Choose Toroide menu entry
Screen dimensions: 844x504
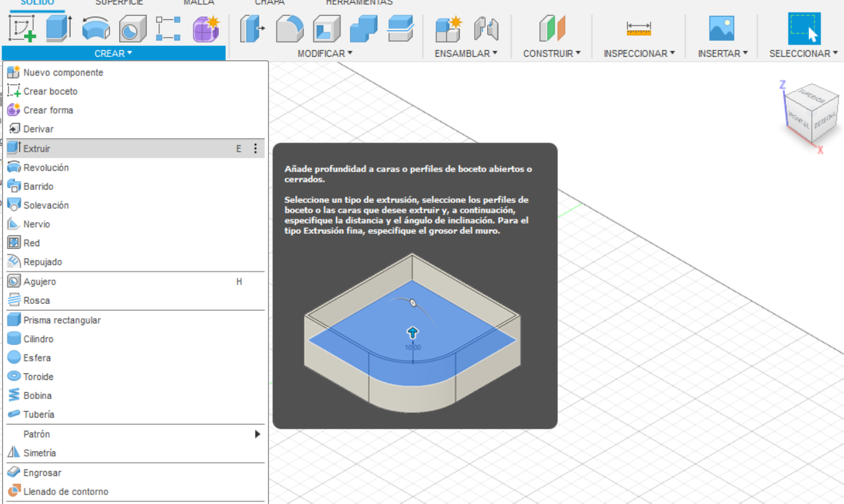click(x=135, y=376)
